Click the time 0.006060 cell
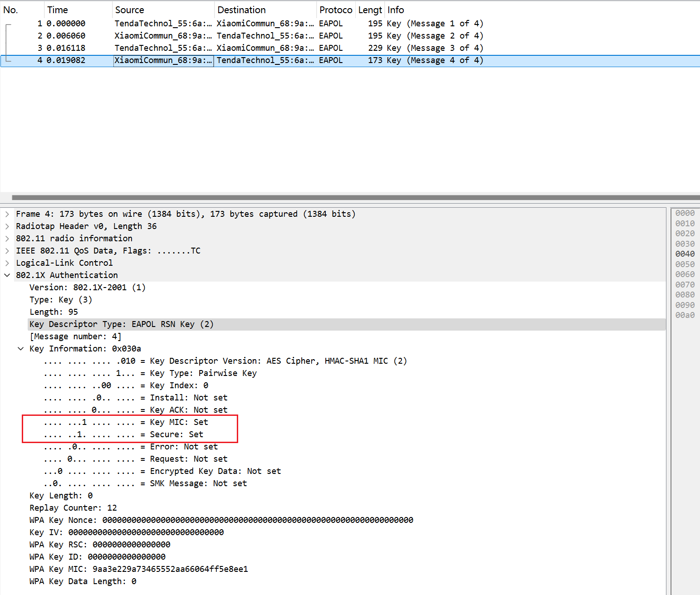Viewport: 700px width, 595px height. tap(66, 36)
